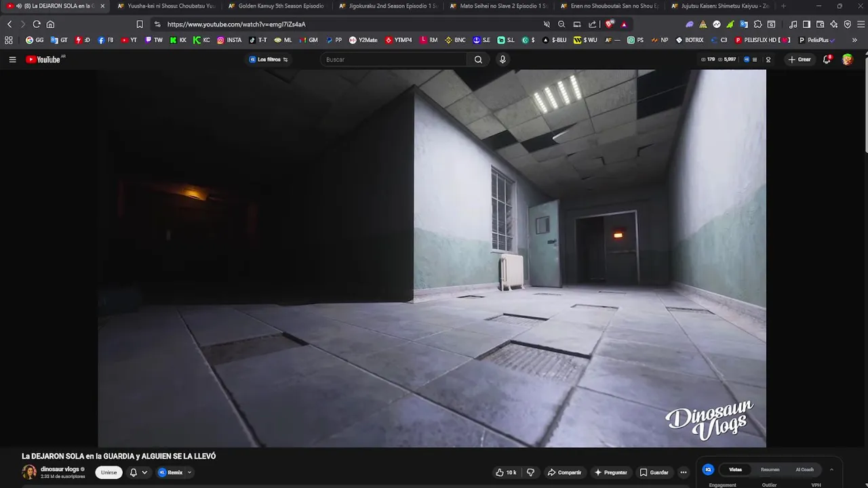Open the Remix button
This screenshot has width=868, height=488.
tap(170, 472)
